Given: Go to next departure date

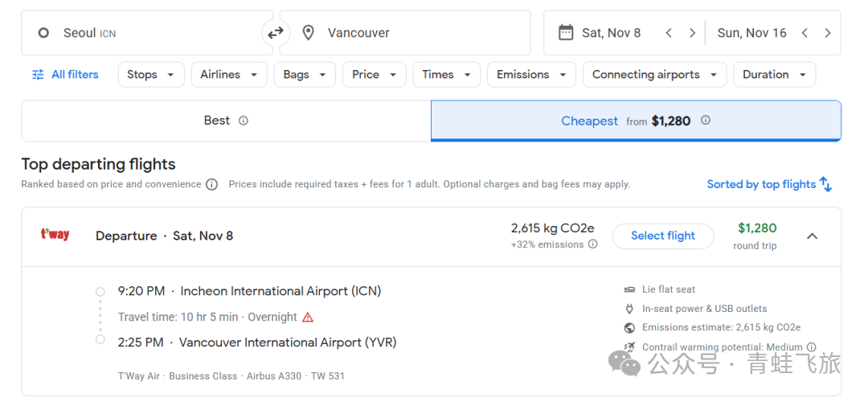Looking at the screenshot, I should 692,33.
